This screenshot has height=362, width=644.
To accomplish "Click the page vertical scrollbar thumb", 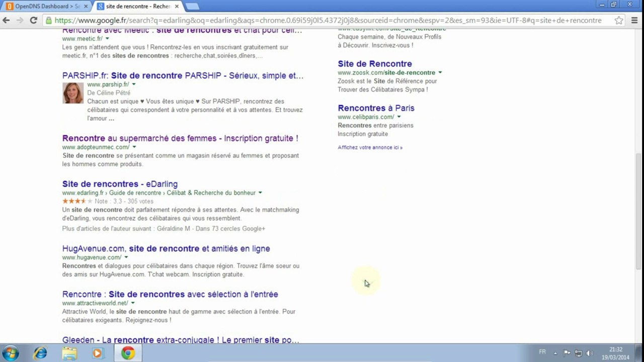I will click(x=639, y=211).
